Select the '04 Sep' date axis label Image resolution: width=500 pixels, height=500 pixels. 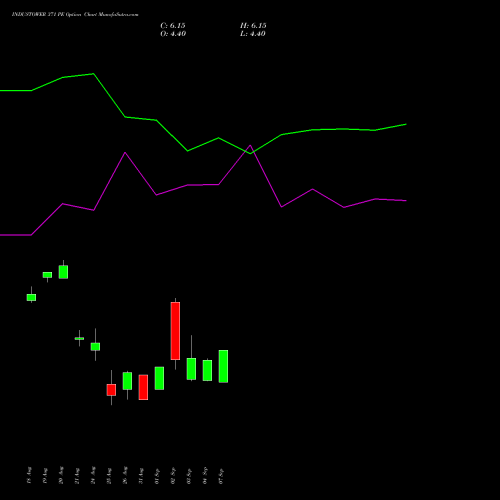(x=205, y=475)
